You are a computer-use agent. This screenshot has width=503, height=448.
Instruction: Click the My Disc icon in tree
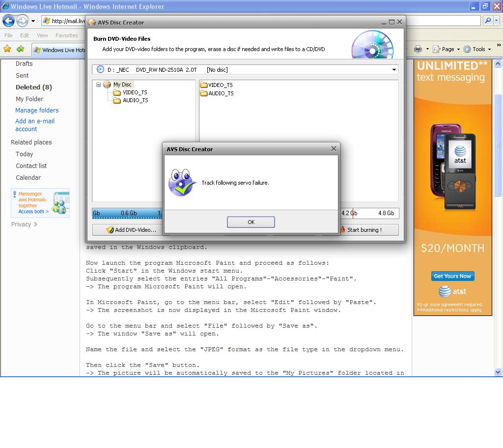pos(107,84)
